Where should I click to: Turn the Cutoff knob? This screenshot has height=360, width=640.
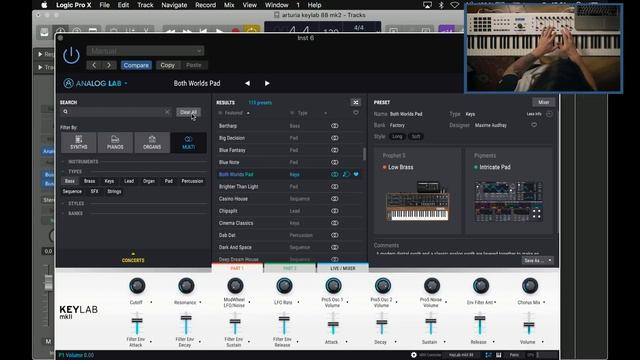(137, 286)
